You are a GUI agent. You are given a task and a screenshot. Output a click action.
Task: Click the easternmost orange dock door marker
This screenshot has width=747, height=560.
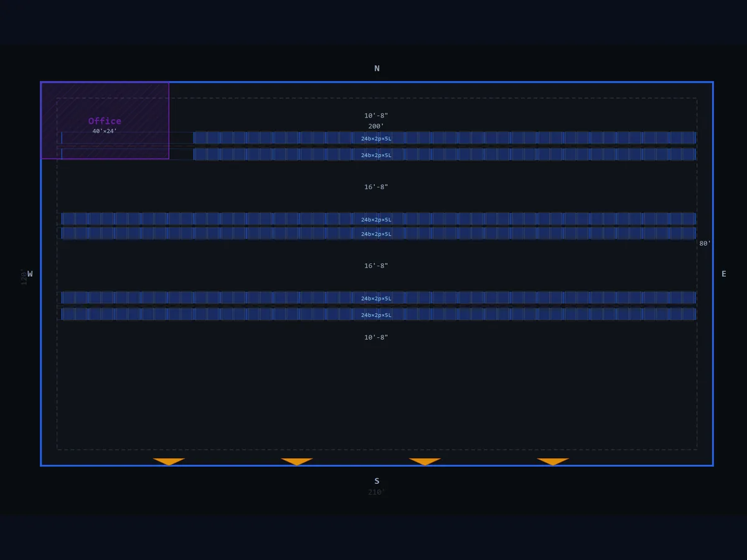point(553,462)
